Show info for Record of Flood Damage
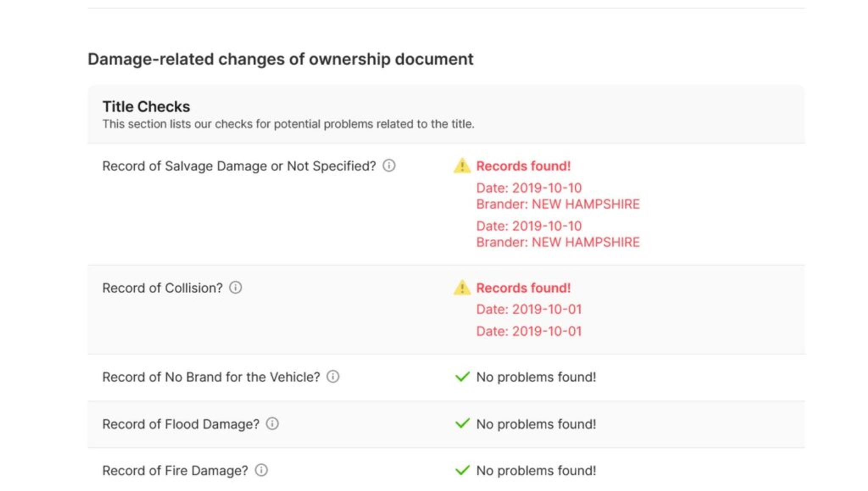The height and width of the screenshot is (491, 868). coord(272,424)
